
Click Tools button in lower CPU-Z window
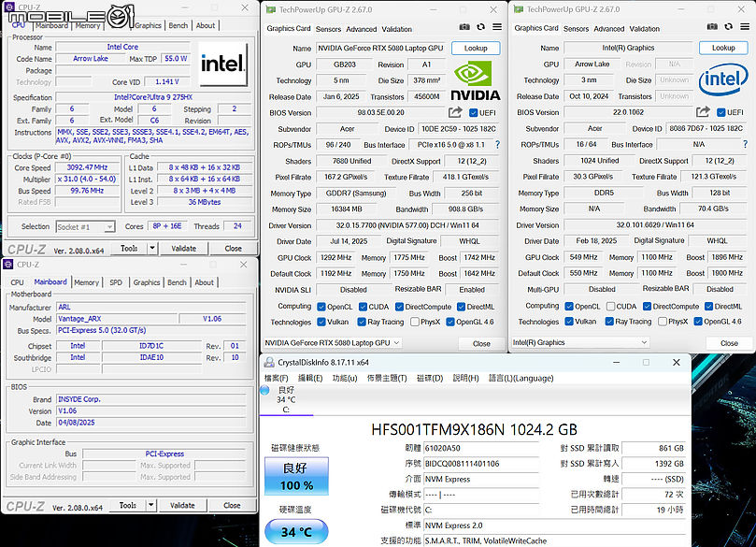coord(128,505)
